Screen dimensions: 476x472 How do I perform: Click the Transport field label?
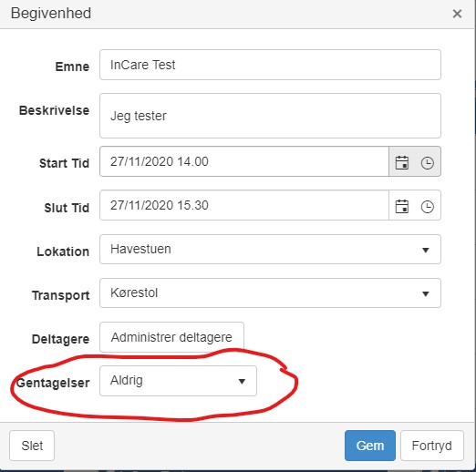pyautogui.click(x=61, y=295)
